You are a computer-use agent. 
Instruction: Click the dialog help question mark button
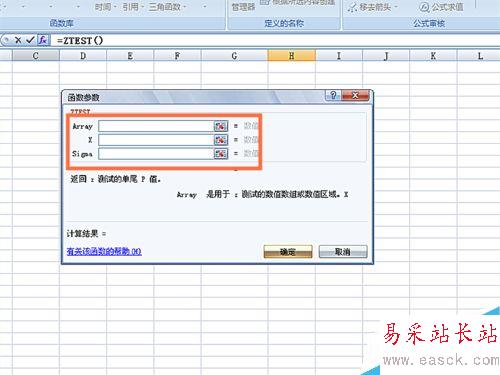333,96
